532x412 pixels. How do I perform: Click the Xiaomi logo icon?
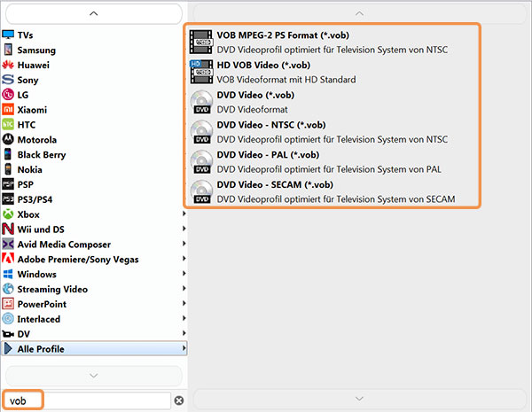click(8, 109)
